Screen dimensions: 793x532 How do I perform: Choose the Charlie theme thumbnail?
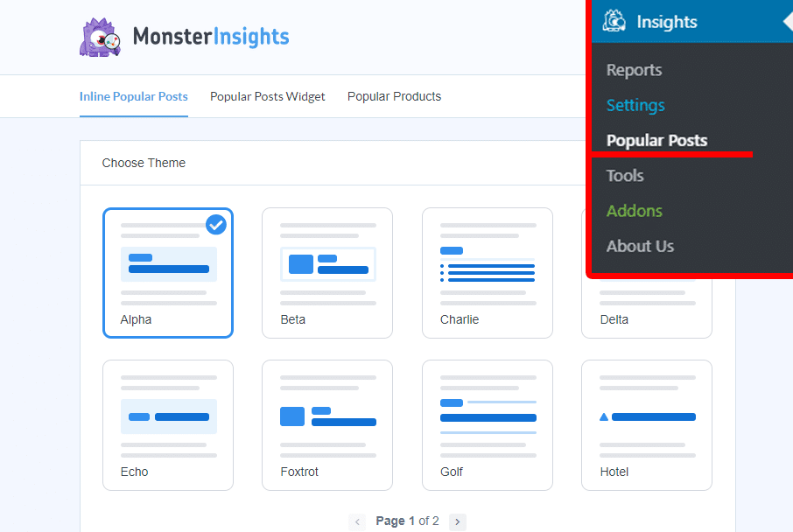[487, 272]
